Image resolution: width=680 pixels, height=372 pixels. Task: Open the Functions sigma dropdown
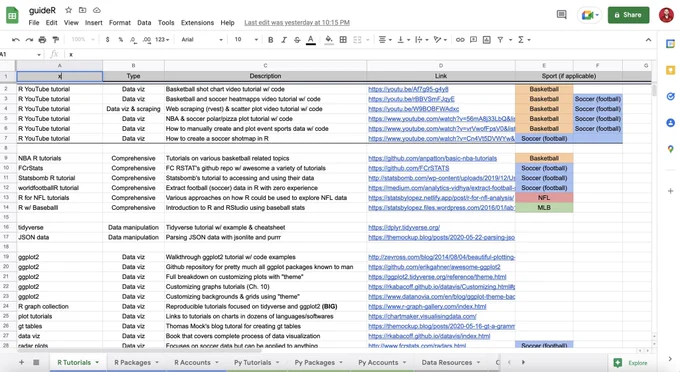pyautogui.click(x=524, y=40)
